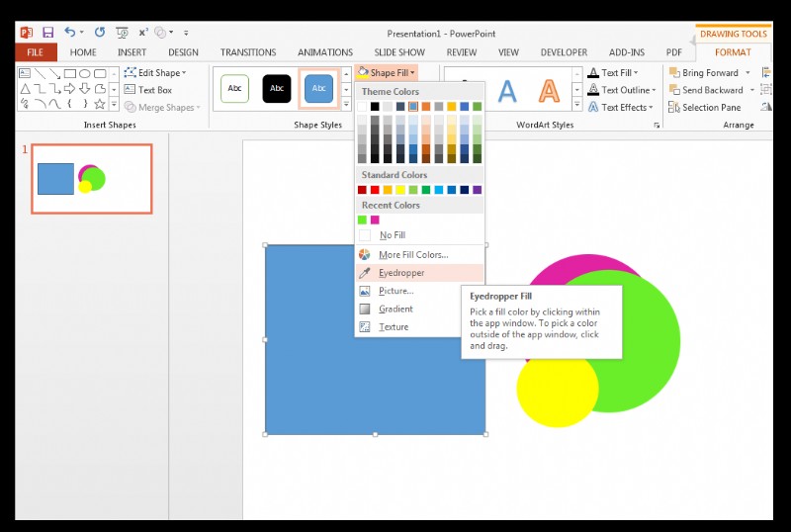The height and width of the screenshot is (532, 791).
Task: Choose Picture fill menu item
Action: point(419,292)
